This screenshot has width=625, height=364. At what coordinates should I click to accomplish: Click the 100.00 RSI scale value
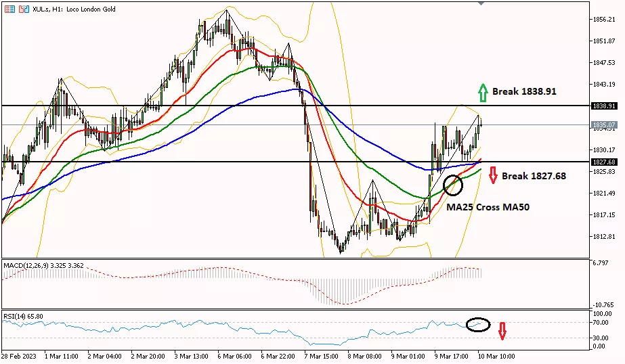tap(601, 314)
